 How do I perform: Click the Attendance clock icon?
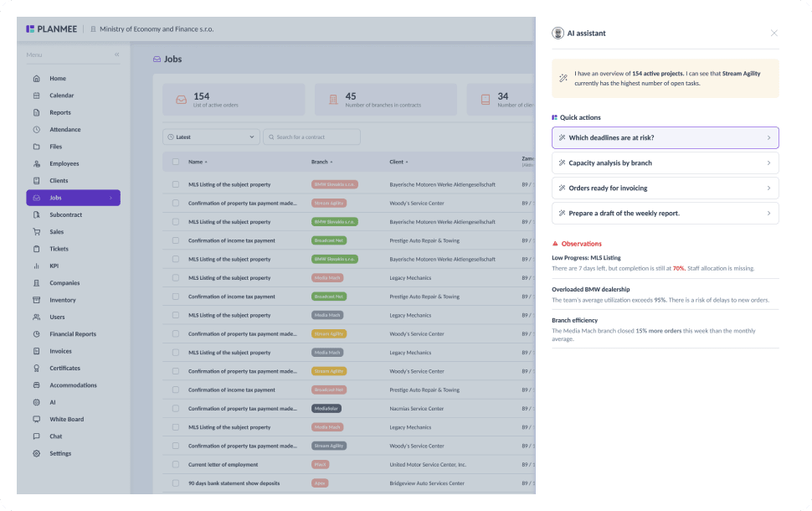click(36, 130)
